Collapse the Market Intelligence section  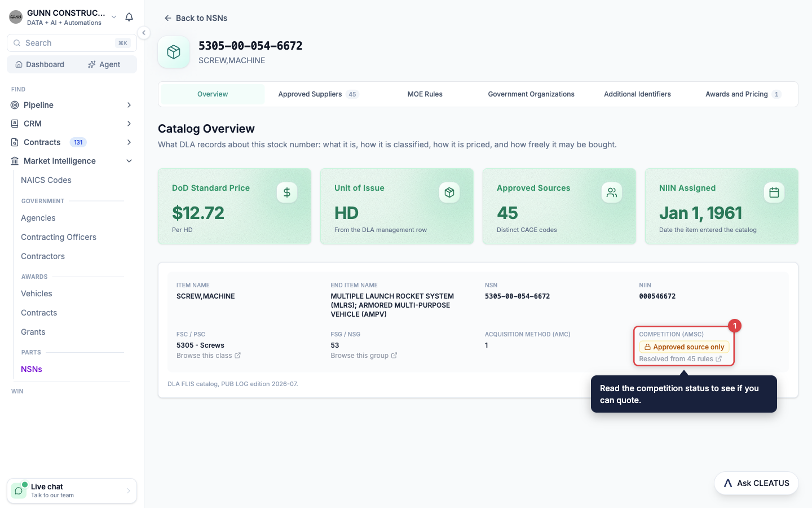pos(129,161)
